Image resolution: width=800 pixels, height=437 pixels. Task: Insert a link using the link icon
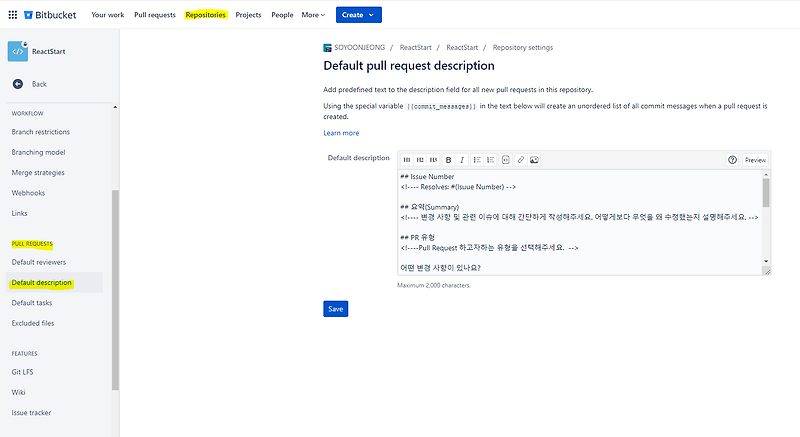520,160
